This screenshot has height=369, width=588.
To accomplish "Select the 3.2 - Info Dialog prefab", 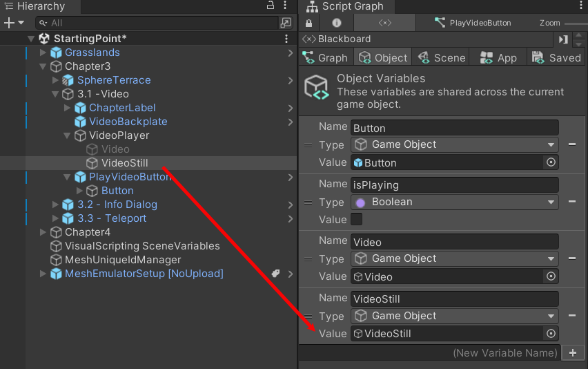I will [117, 205].
